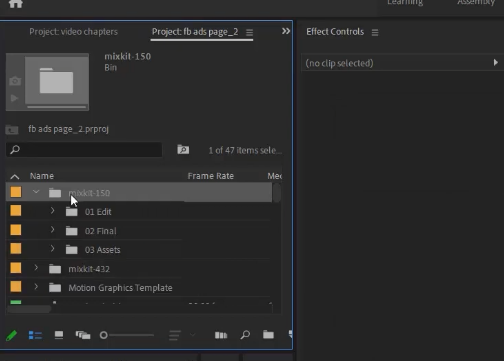Open the Find bin from query icon
504x361 pixels.
pos(183,149)
